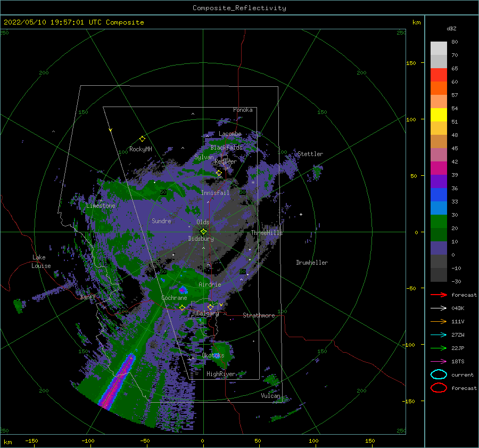
Task: Click the orange 60 dBZ color swatch
Action: (x=439, y=88)
